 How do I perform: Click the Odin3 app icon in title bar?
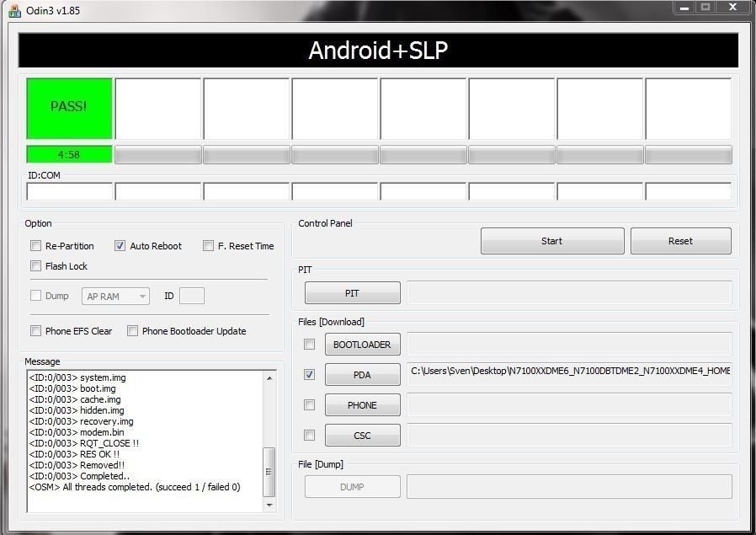point(14,11)
